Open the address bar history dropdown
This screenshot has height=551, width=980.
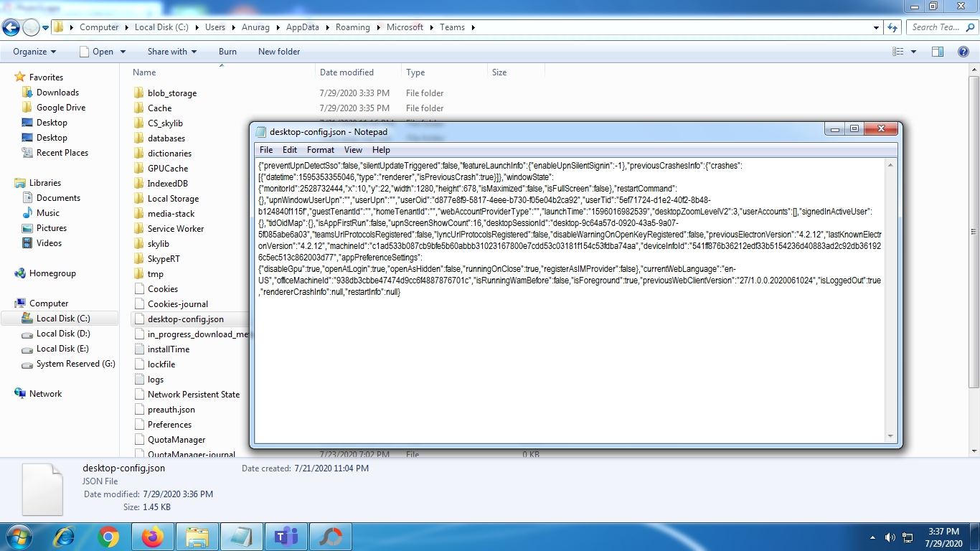pos(876,27)
